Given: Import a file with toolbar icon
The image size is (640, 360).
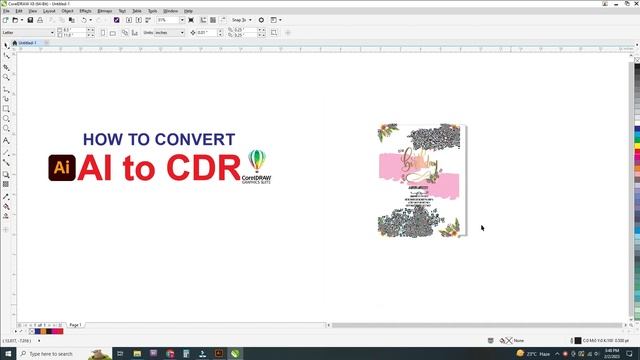Looking at the screenshot, I should (129, 20).
